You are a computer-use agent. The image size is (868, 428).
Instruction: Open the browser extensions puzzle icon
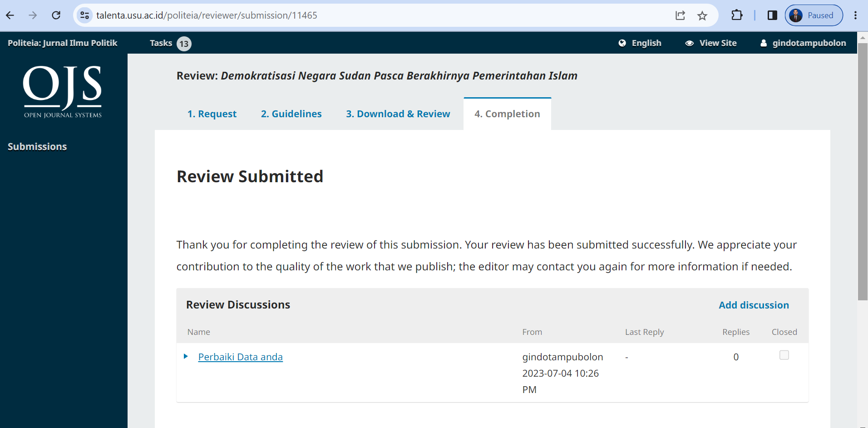tap(737, 15)
